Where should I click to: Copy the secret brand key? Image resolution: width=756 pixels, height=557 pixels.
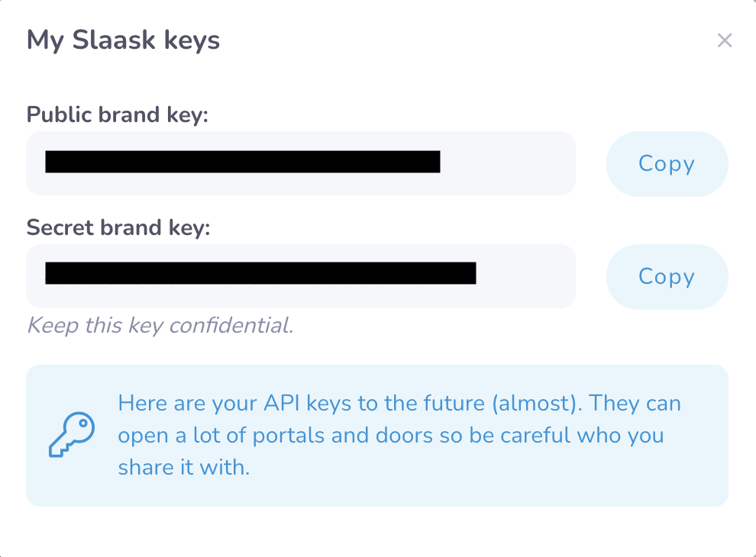(x=667, y=276)
